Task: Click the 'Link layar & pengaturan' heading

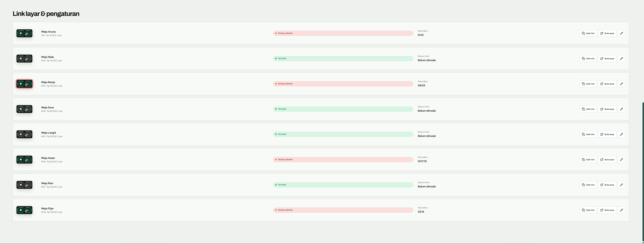Action: click(46, 14)
